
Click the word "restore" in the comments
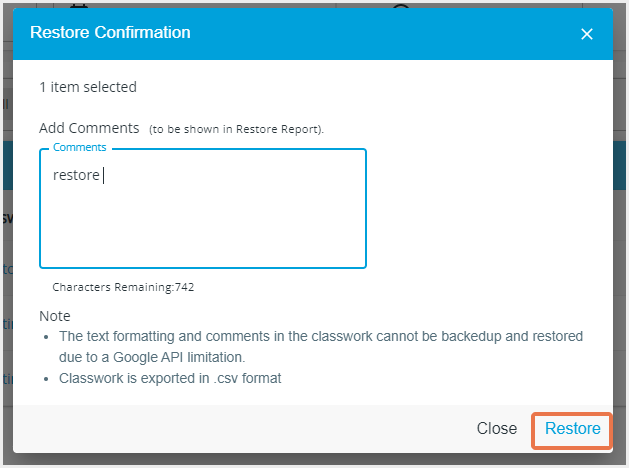coord(76,175)
